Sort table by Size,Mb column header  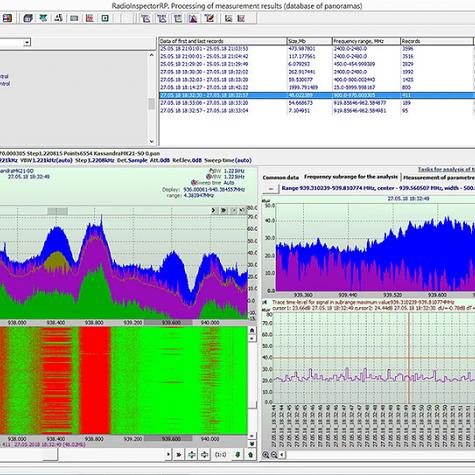coord(309,41)
